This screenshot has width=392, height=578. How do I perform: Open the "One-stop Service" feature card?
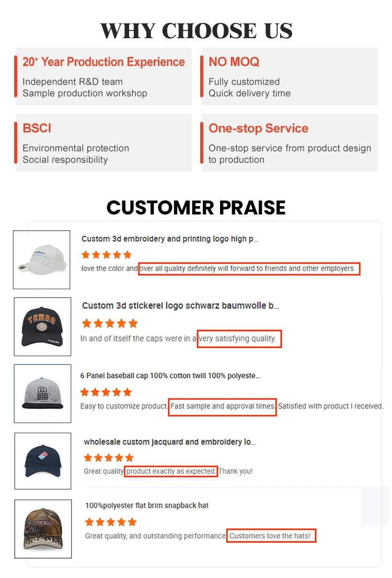pos(289,143)
